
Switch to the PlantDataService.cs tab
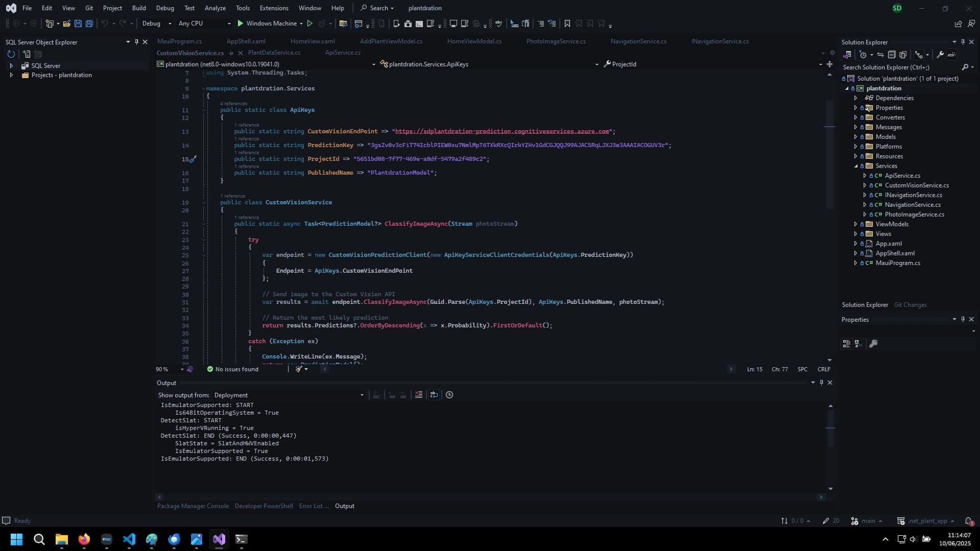click(x=274, y=53)
